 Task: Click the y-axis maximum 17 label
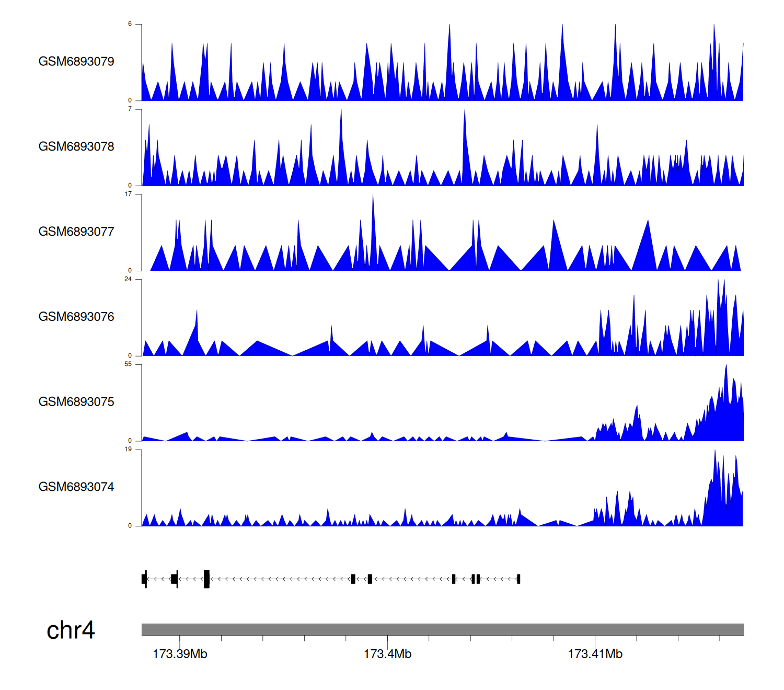(128, 194)
